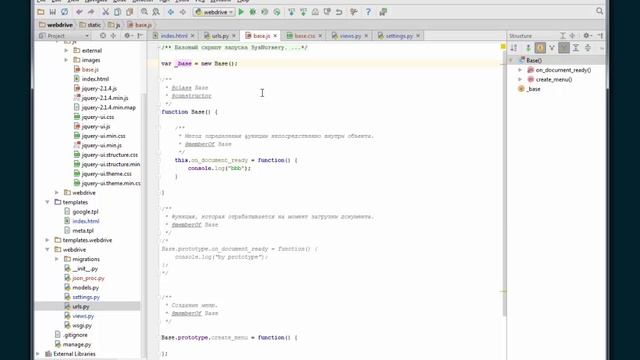Click the js breadcrumb folder
Screen dimensions: 640x360
[x=114, y=25]
